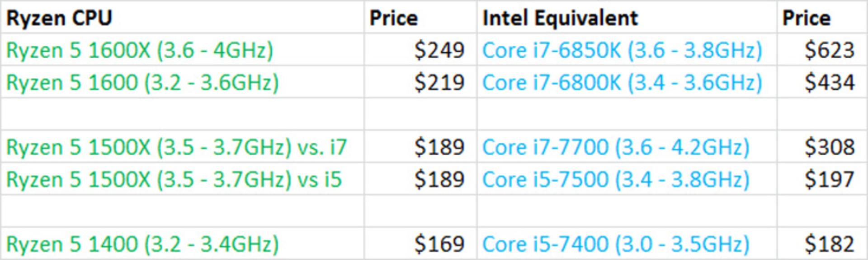The width and height of the screenshot is (868, 260).
Task: Select Ryzen 5 1500X vs. i7 cell
Action: click(x=182, y=147)
